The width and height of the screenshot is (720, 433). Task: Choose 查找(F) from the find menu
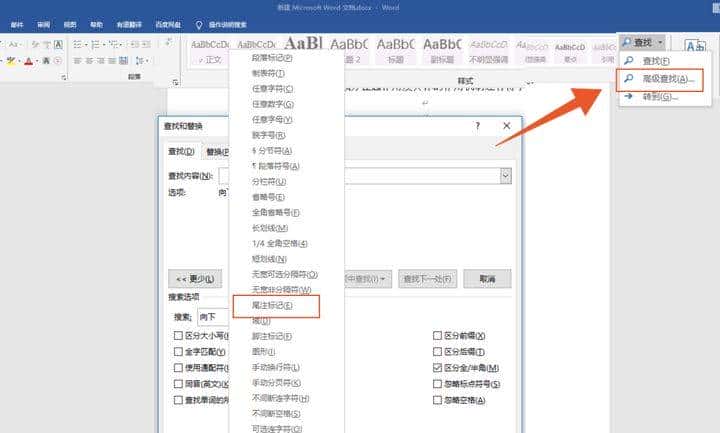pyautogui.click(x=656, y=61)
